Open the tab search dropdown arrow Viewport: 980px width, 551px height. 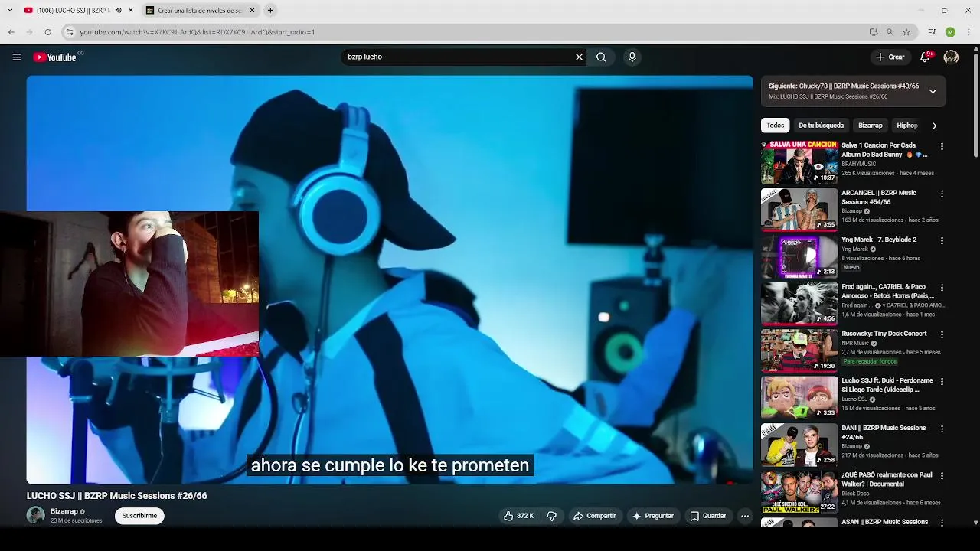click(10, 11)
